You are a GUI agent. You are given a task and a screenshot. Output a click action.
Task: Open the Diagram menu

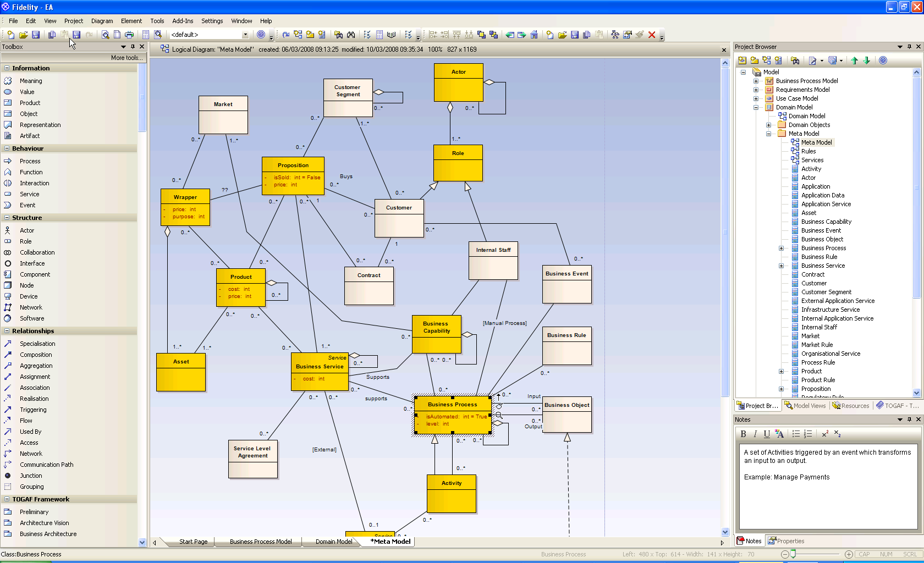[x=102, y=21]
